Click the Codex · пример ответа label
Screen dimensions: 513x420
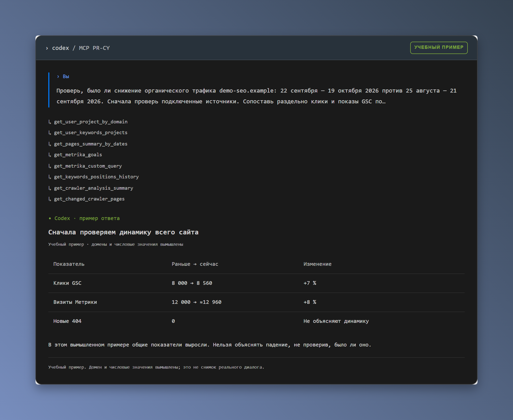(x=87, y=218)
